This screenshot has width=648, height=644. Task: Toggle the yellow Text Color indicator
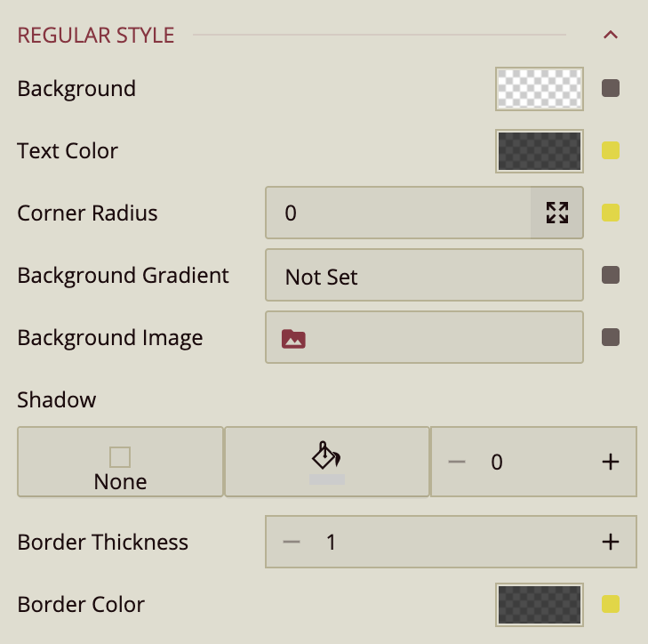[611, 151]
